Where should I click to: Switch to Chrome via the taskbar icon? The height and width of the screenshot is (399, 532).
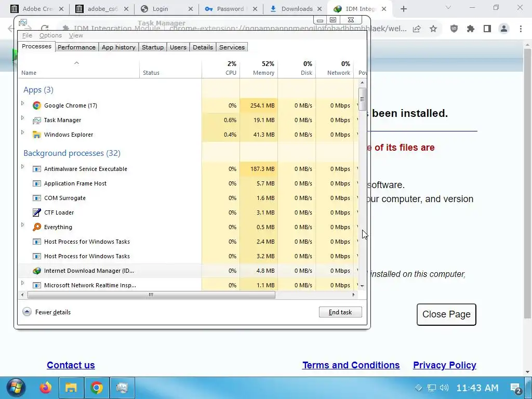click(97, 388)
